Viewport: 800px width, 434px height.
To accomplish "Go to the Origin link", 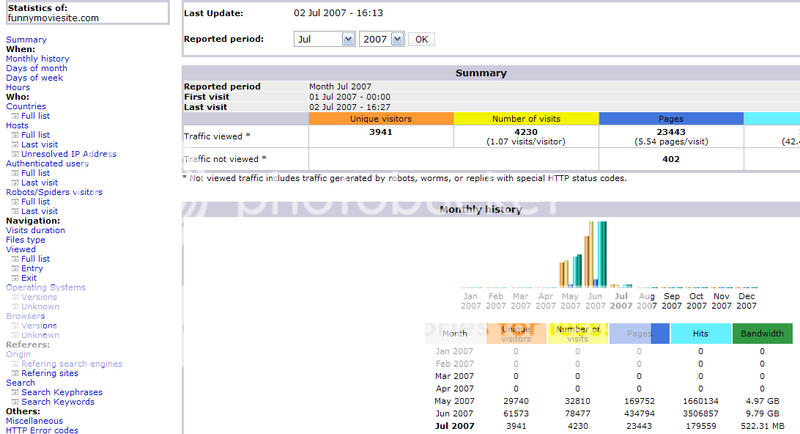I will click(18, 354).
